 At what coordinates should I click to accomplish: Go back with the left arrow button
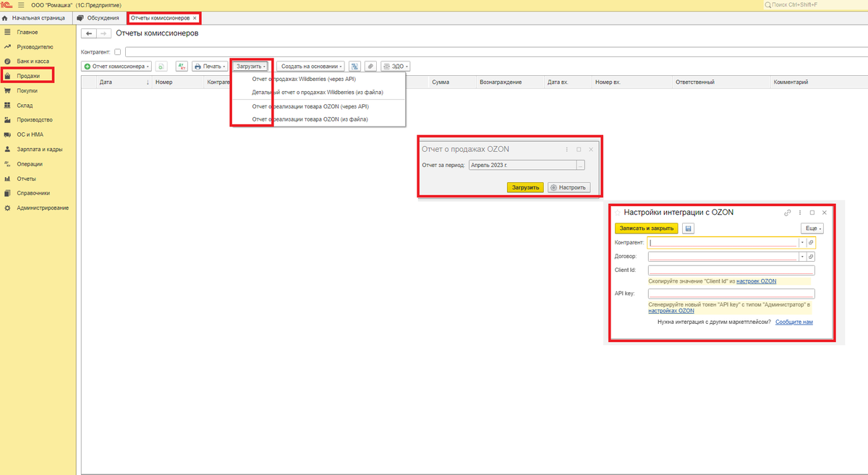pos(88,33)
